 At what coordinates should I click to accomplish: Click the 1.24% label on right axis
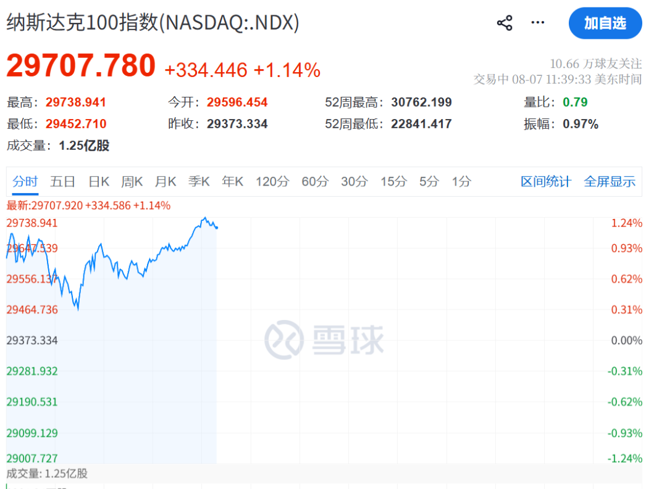coord(627,223)
